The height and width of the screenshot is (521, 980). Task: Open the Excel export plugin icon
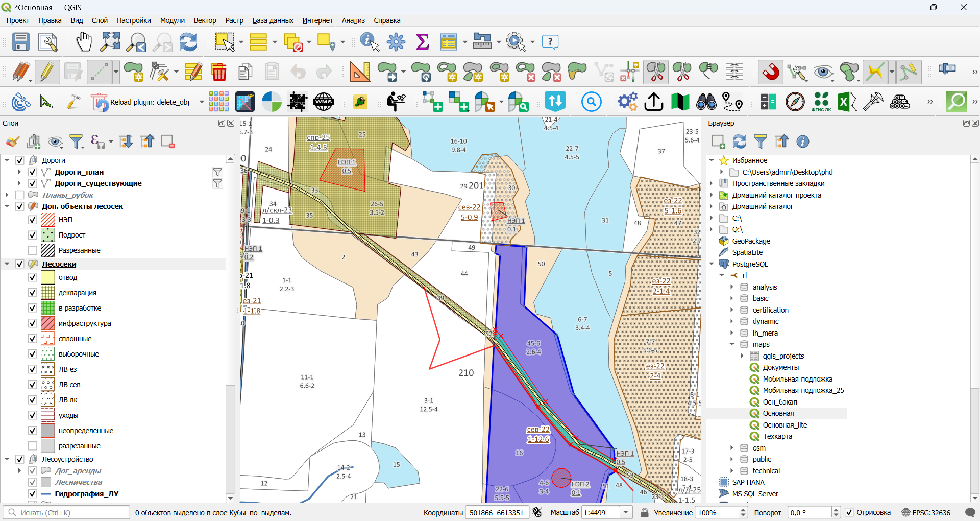847,102
